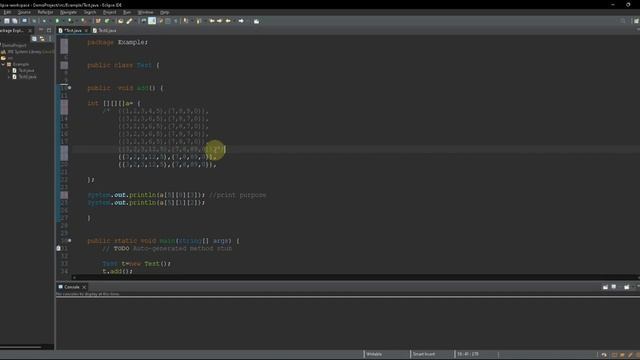The image size is (640, 360).
Task: Open the Navigate menu
Action: (x=68, y=12)
